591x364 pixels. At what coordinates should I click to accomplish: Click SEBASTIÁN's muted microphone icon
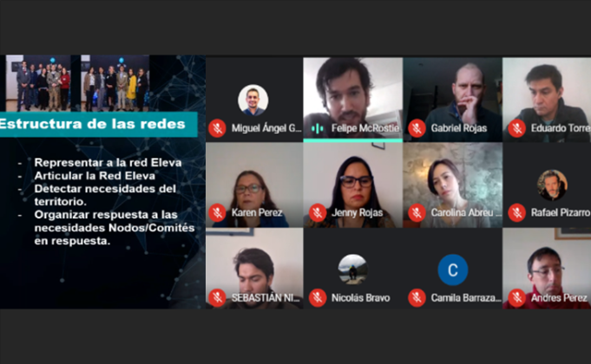click(x=218, y=298)
